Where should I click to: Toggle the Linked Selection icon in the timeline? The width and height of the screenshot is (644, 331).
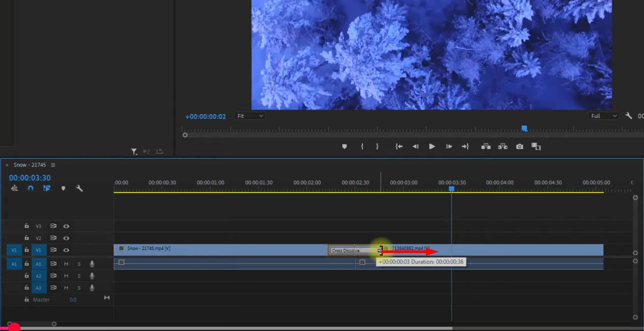tap(47, 188)
